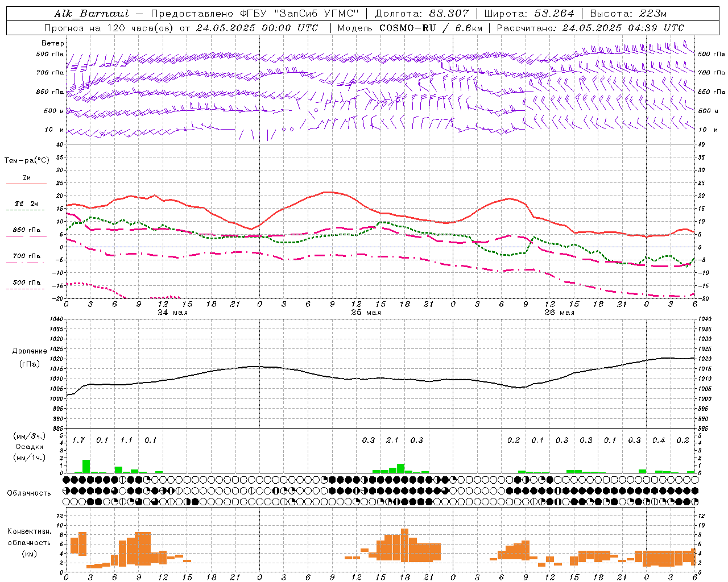Click the (мм/1ч.) precipitation unit label
Image resolution: width=728 pixels, height=582 pixels.
click(x=30, y=458)
